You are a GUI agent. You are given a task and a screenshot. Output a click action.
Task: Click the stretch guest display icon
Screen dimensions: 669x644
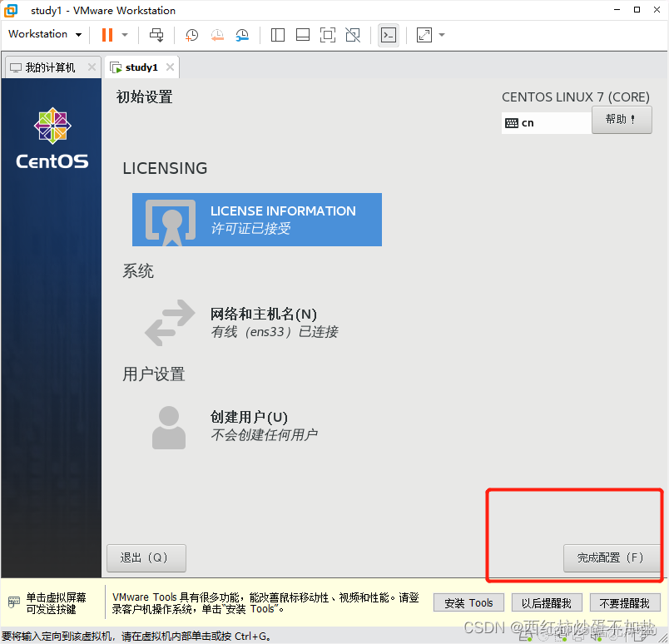click(x=424, y=35)
